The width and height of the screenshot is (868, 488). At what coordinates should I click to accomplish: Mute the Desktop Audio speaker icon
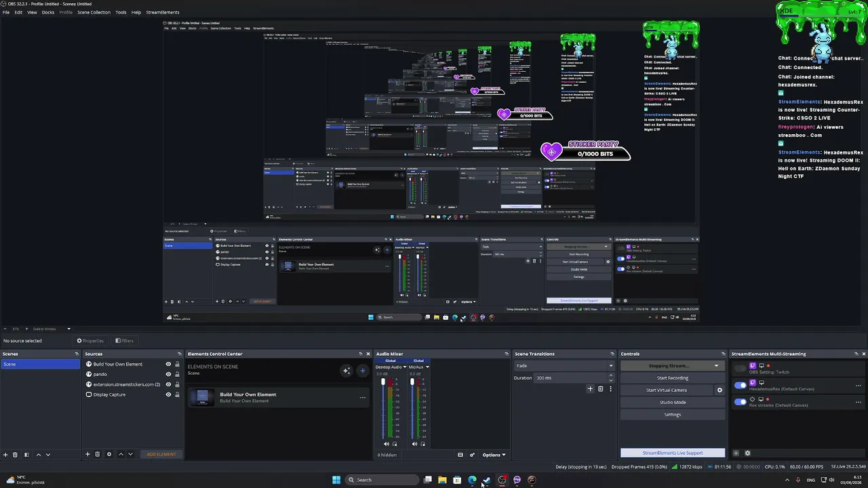pyautogui.click(x=387, y=444)
